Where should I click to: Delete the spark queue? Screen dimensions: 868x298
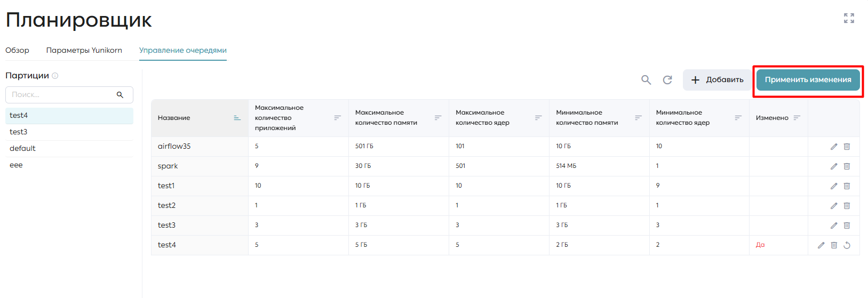tap(847, 166)
